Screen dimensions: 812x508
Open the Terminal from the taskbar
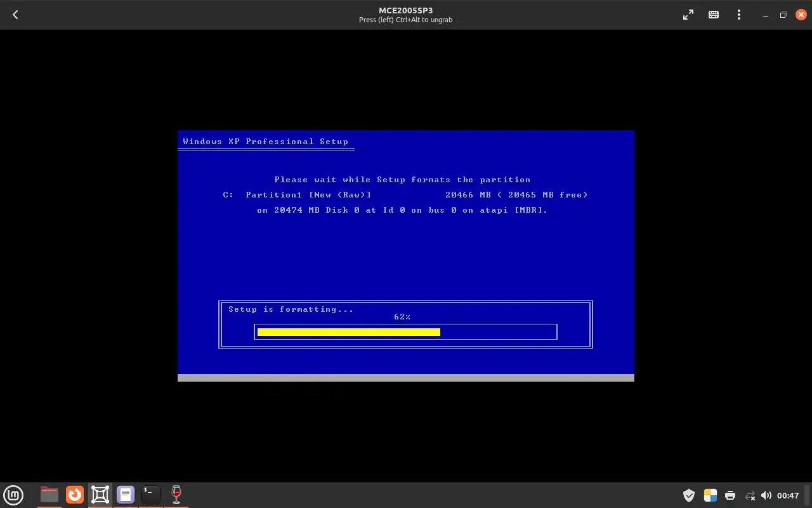151,495
